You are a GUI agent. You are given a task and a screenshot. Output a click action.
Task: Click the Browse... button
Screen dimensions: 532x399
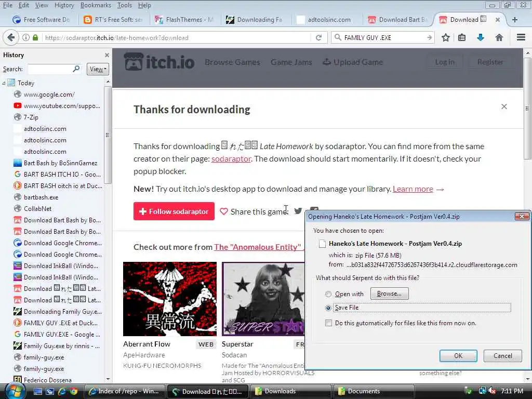coord(389,294)
